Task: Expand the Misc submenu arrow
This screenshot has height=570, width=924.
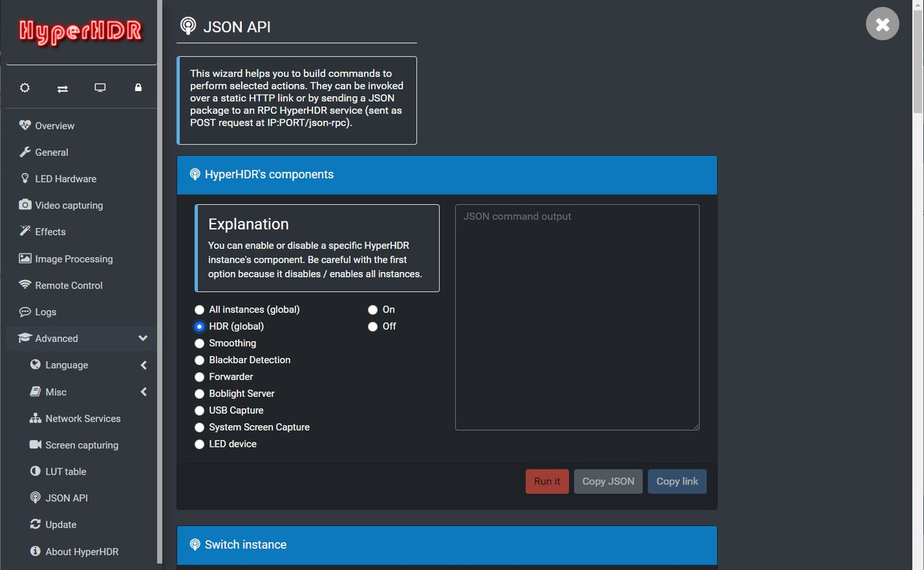Action: [x=144, y=392]
